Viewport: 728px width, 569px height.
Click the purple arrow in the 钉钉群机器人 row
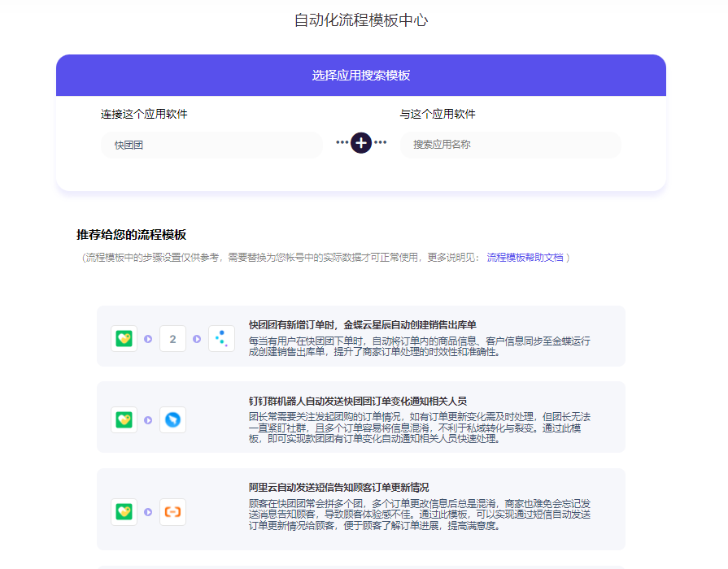point(148,420)
